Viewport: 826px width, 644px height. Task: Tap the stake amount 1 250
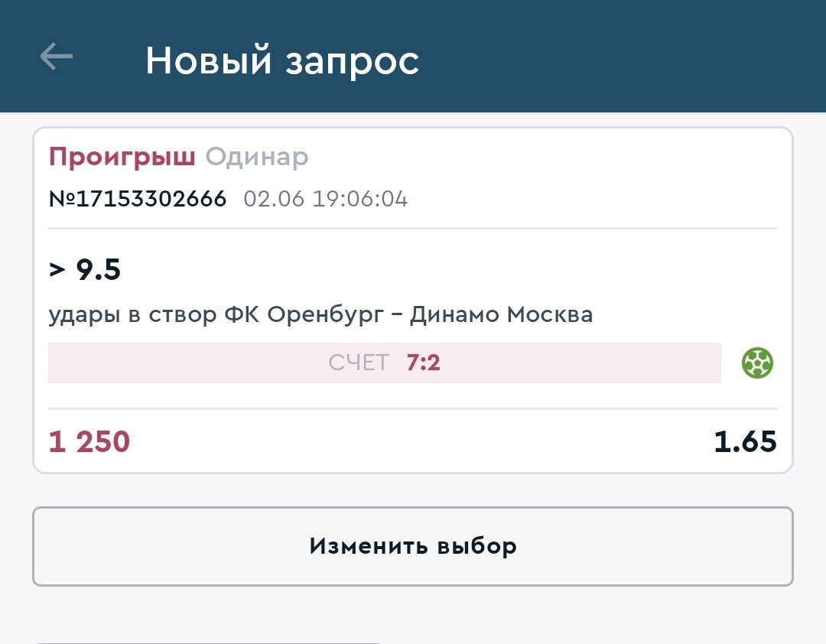coord(89,442)
